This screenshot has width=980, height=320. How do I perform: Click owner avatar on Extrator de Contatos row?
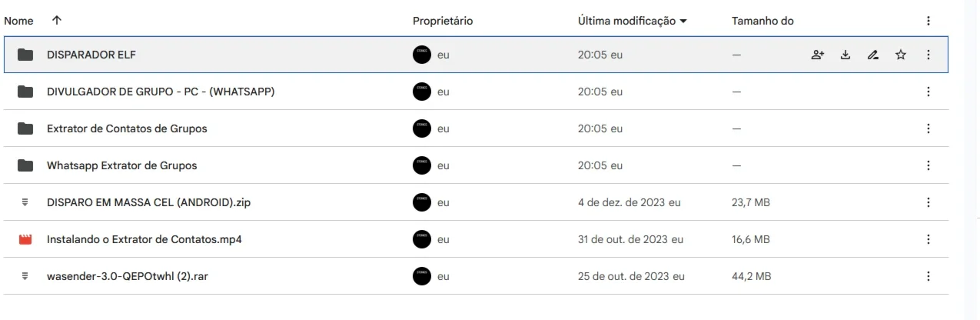pos(422,128)
